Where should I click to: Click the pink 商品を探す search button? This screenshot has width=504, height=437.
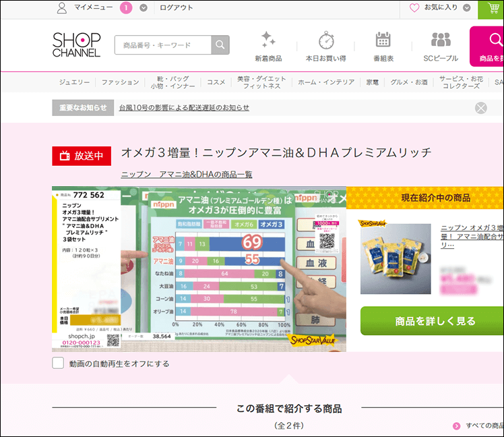pyautogui.click(x=488, y=47)
